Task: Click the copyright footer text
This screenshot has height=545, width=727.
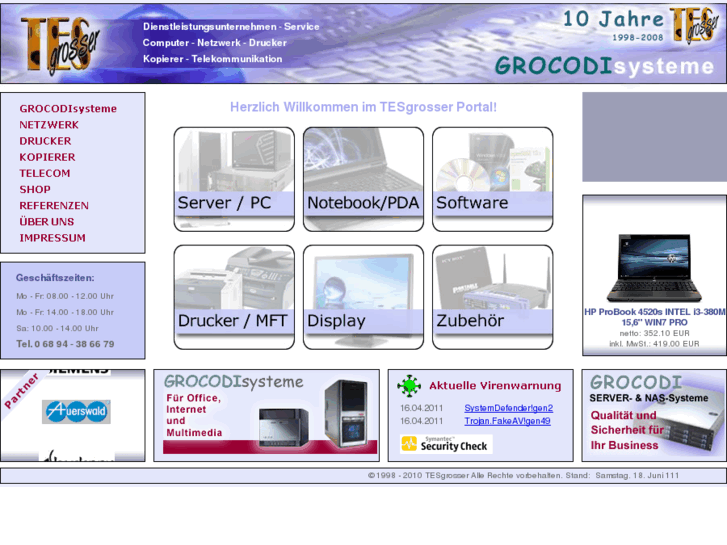Action: pyautogui.click(x=523, y=475)
